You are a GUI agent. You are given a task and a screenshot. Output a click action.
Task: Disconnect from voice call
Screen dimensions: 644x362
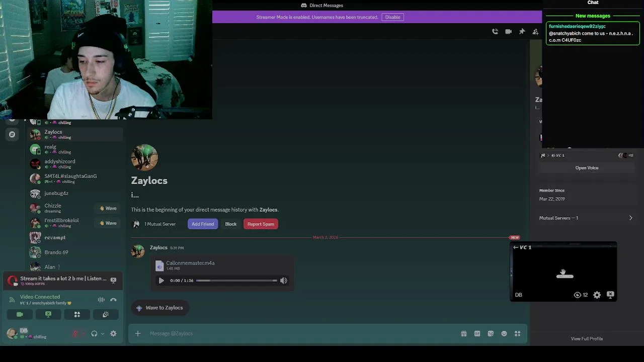[113, 300]
